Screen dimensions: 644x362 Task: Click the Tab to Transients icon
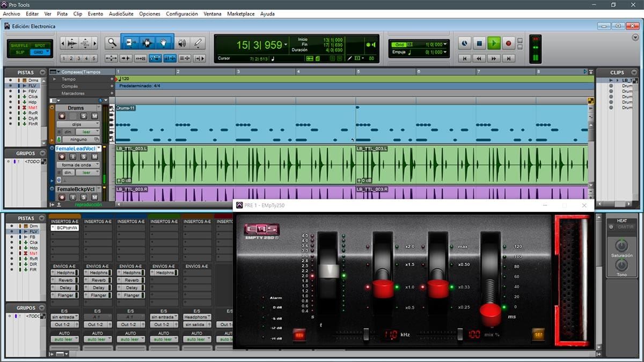(126, 58)
